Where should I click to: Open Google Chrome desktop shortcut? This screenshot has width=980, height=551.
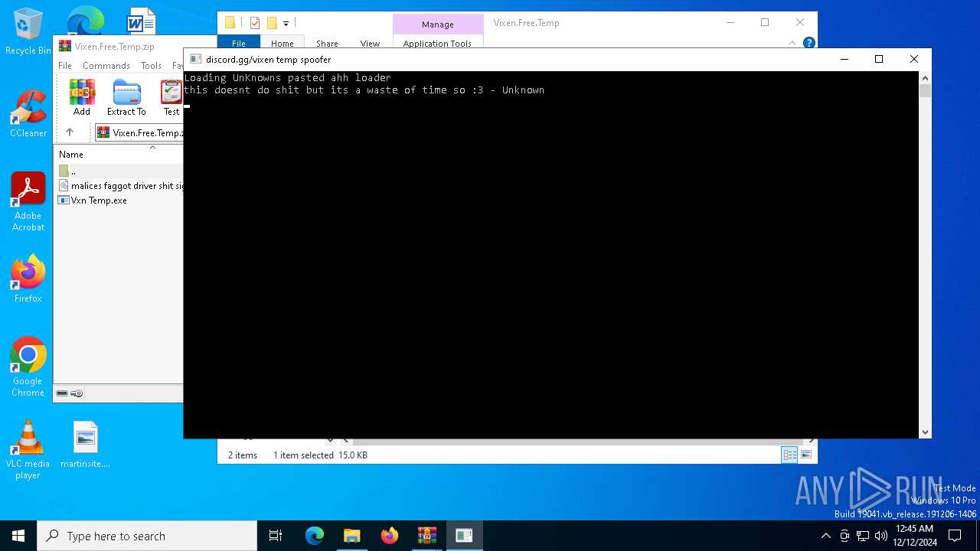(x=28, y=367)
